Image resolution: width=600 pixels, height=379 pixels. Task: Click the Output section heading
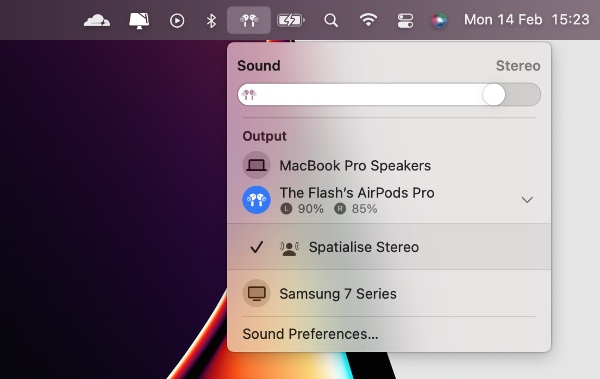[264, 136]
